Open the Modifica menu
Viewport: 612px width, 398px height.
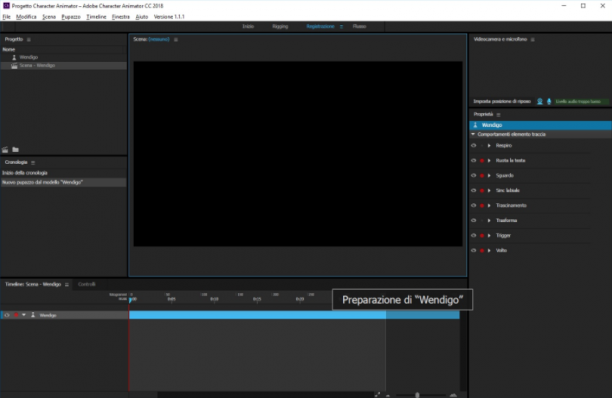tap(26, 17)
